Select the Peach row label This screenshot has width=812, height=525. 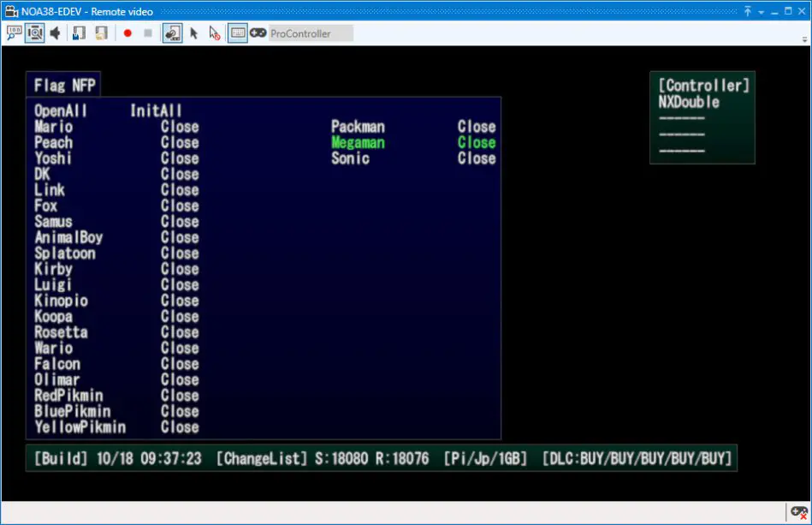coord(53,142)
